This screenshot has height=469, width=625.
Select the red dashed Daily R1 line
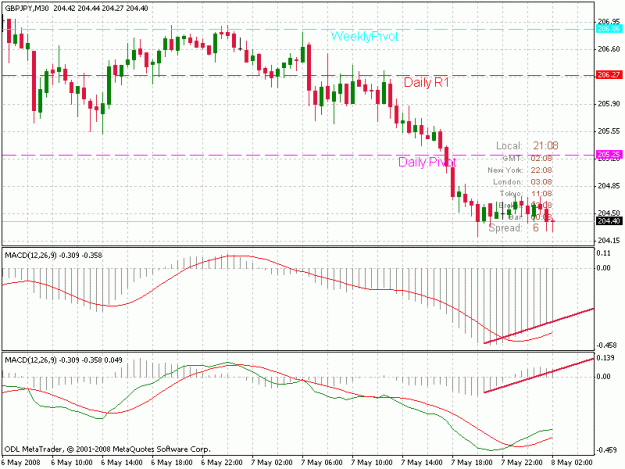click(298, 75)
